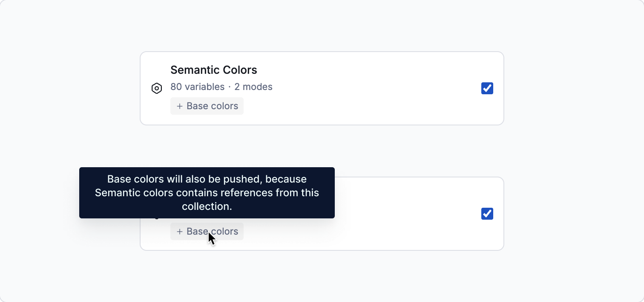Click the 2 modes text
The height and width of the screenshot is (302, 644).
pos(253,87)
